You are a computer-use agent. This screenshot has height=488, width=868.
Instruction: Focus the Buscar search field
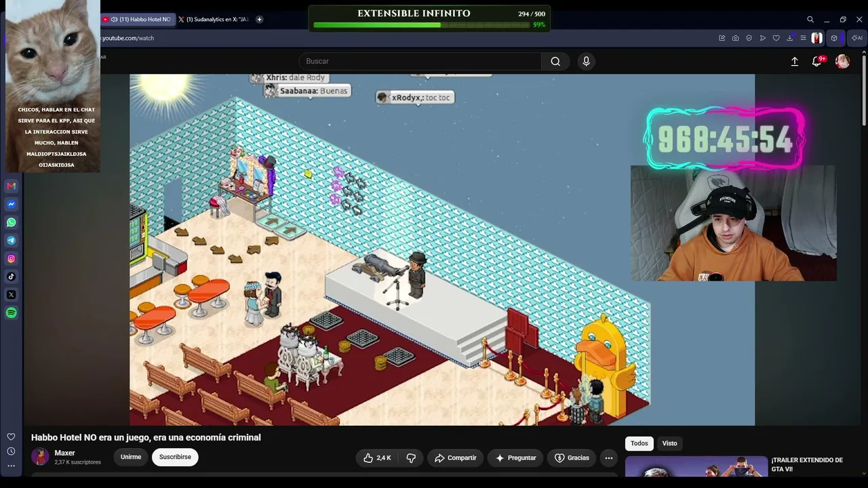click(x=420, y=62)
